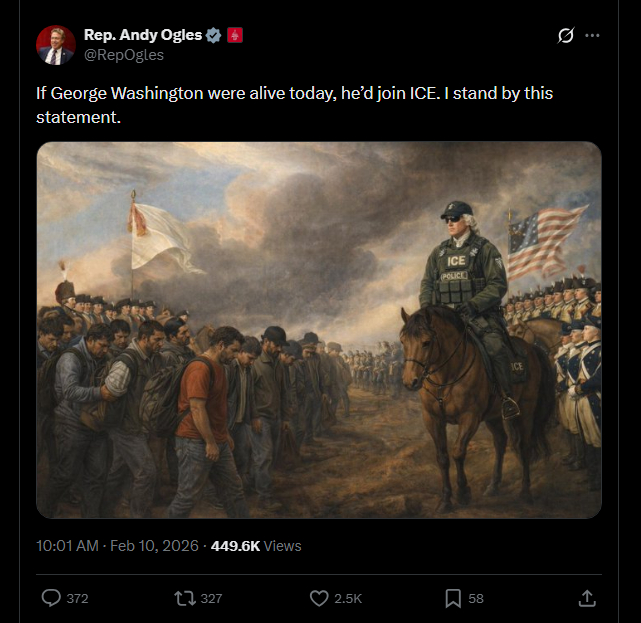Click the reply speech bubble icon

click(x=51, y=598)
